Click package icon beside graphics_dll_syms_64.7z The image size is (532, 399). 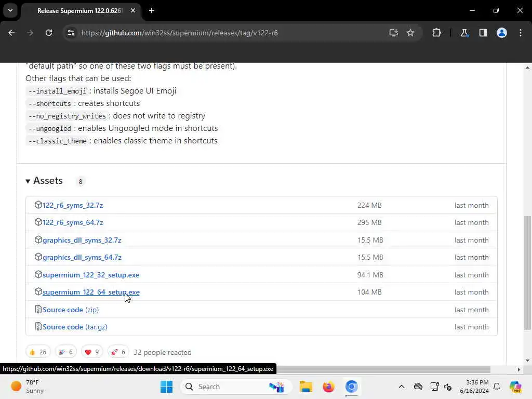[38, 257]
